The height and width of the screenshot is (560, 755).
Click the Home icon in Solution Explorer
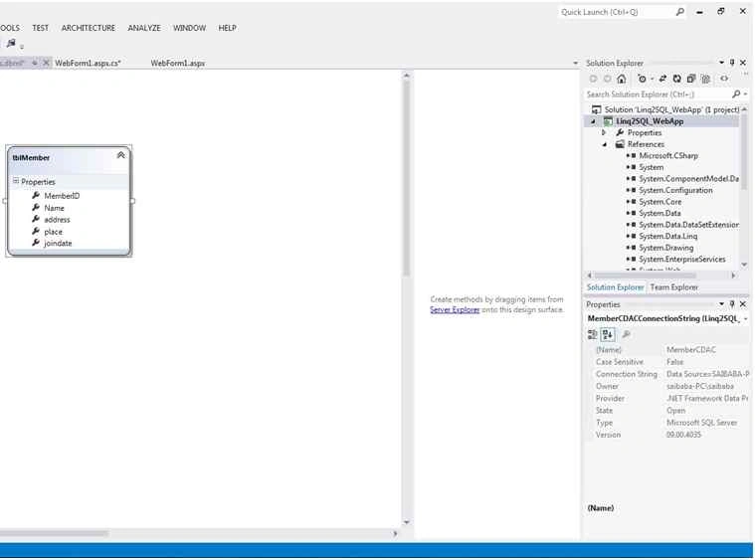622,79
